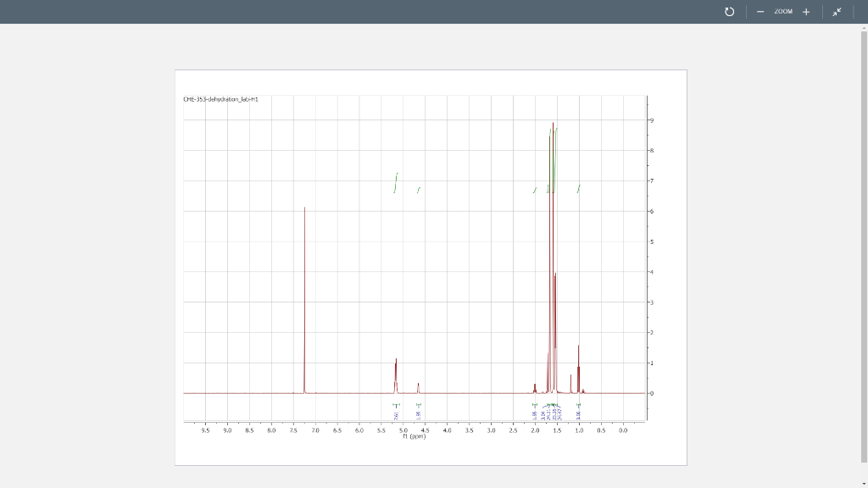Click the vertical scrollbar thumb
The image size is (868, 488).
(x=864, y=247)
